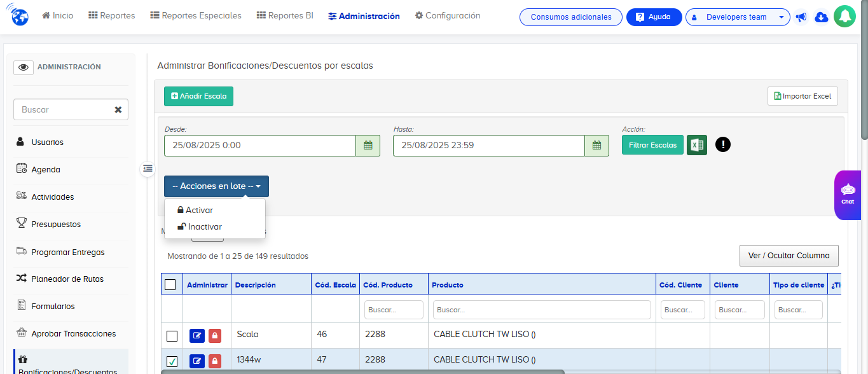The width and height of the screenshot is (868, 374).
Task: Sort the table by Cód. Escala column
Action: pos(335,285)
